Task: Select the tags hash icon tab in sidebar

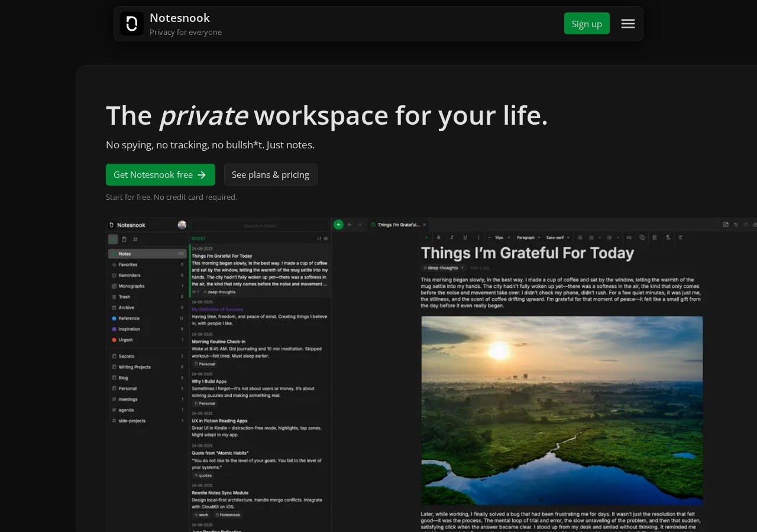Action: tap(135, 239)
